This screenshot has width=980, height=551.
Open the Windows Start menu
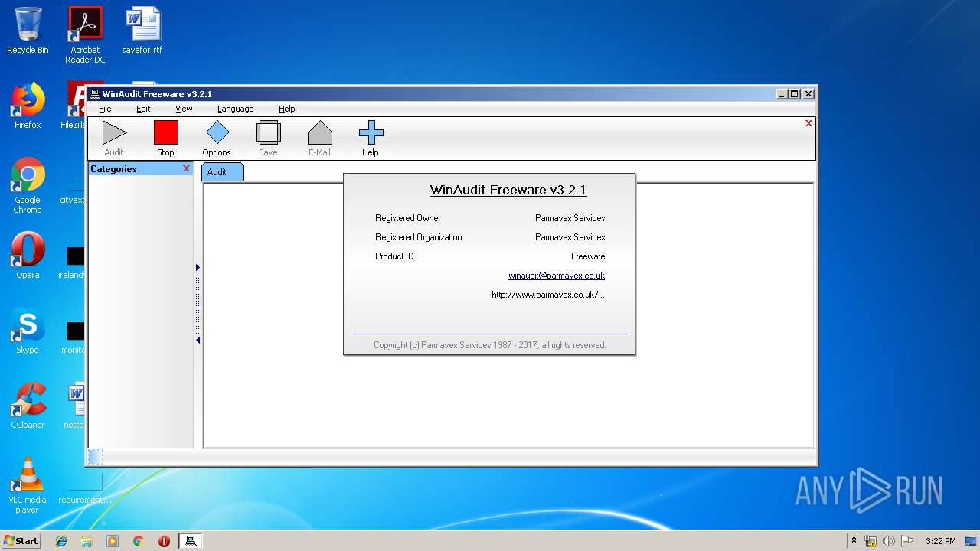[x=21, y=540]
